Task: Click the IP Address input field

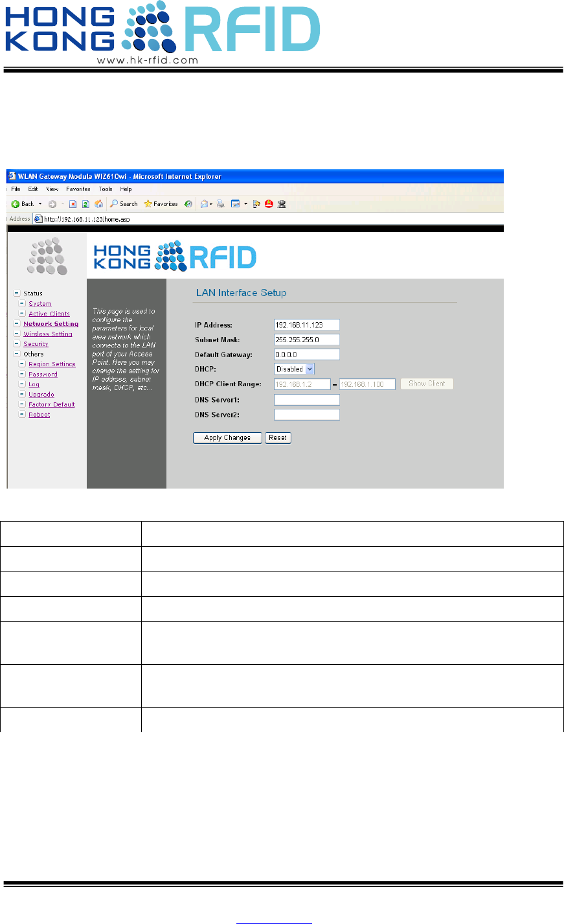Action: point(307,325)
